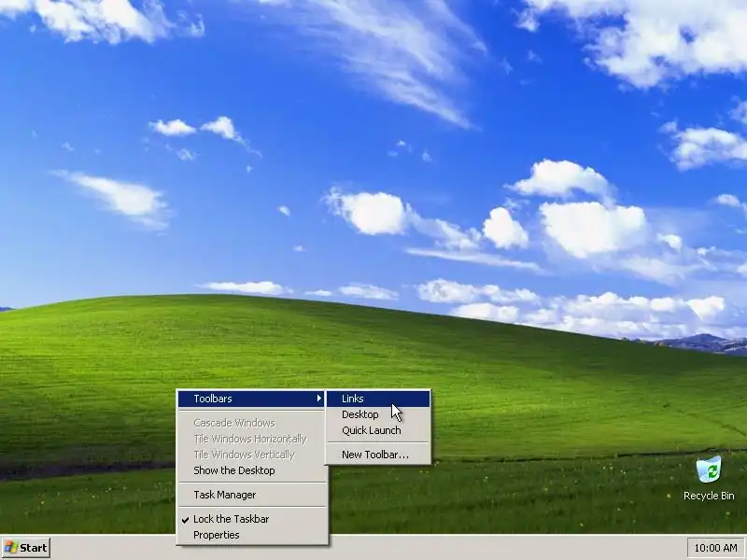Choose Show the Desktop
Viewport: 747px width, 560px height.
pyautogui.click(x=252, y=470)
